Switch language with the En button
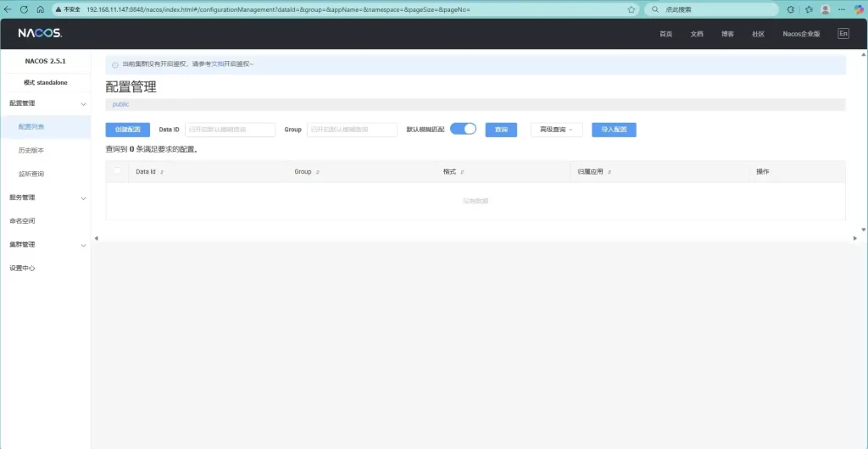This screenshot has width=868, height=449. click(x=843, y=34)
